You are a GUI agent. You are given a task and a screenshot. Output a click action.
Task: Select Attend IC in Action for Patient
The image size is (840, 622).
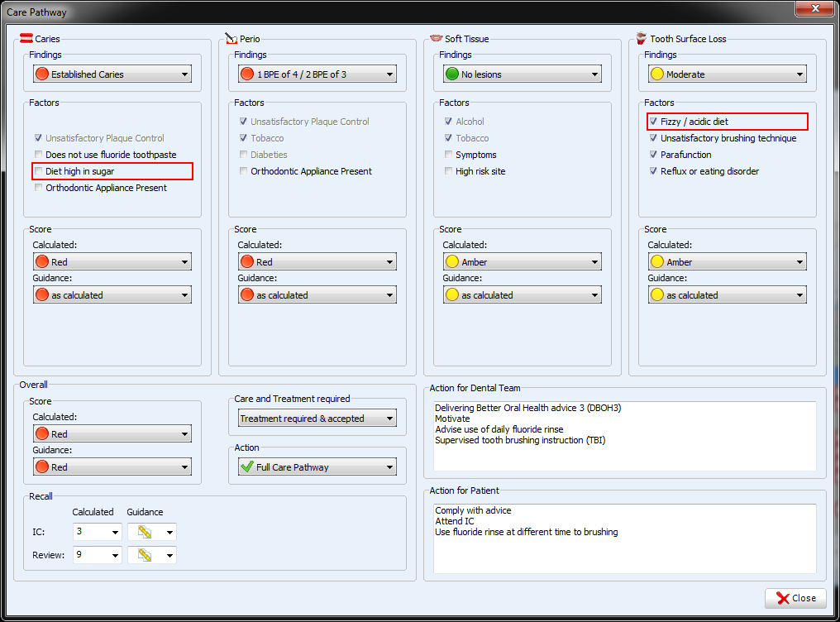click(455, 522)
